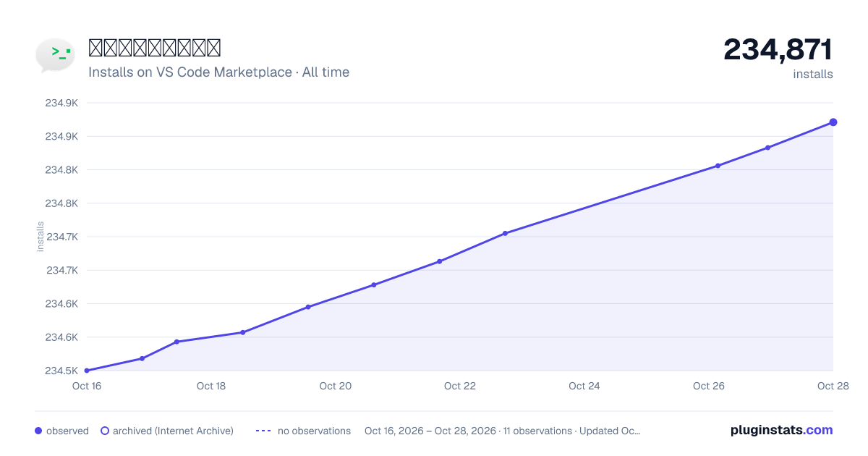
Task: Click 'Installs on VS Code Marketplace · All time' subtitle
Action: pos(218,72)
